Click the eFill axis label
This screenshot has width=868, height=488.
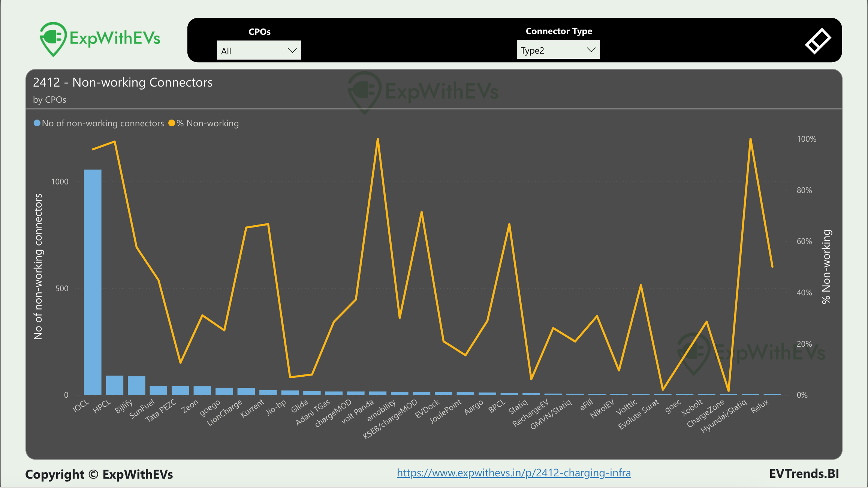587,405
